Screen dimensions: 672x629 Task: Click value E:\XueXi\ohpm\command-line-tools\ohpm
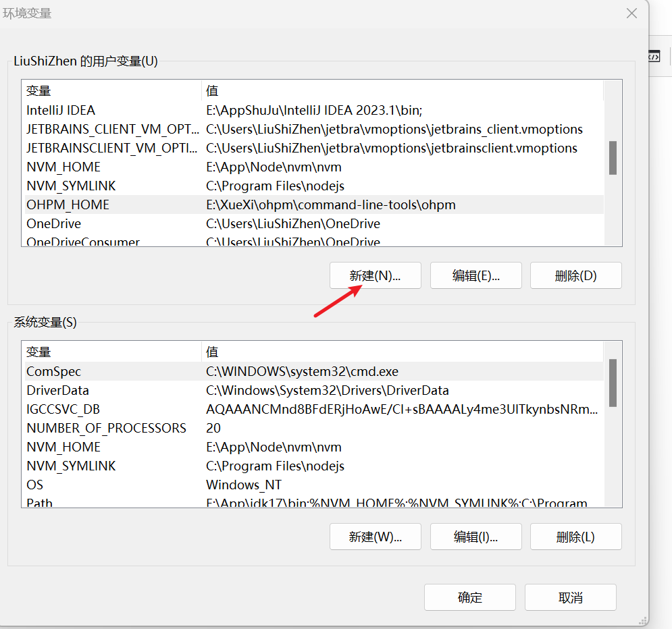331,204
